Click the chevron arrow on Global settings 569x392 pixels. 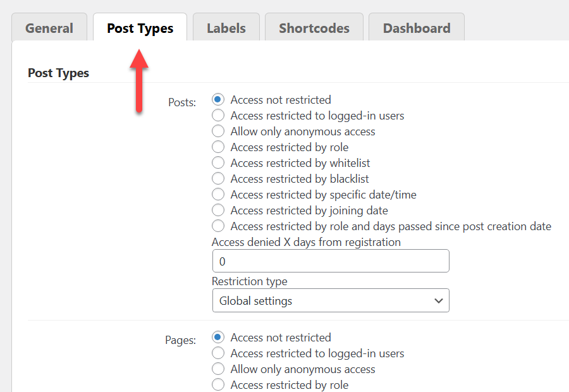tap(439, 300)
